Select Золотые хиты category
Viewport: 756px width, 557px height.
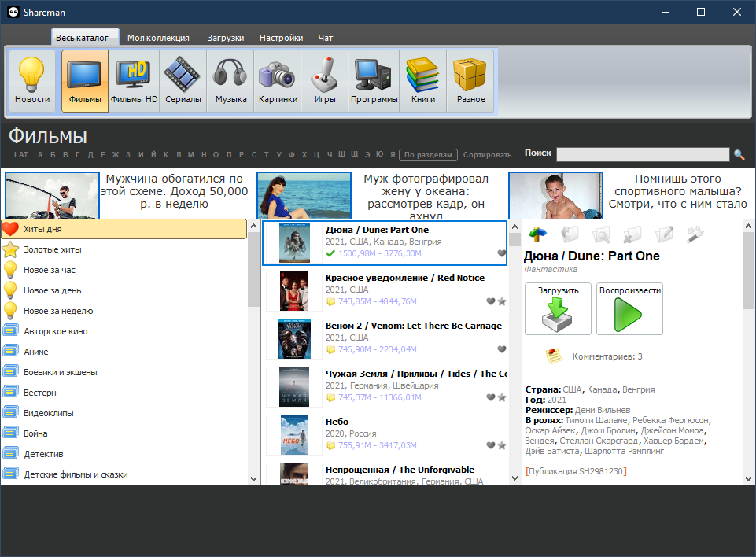pyautogui.click(x=124, y=250)
